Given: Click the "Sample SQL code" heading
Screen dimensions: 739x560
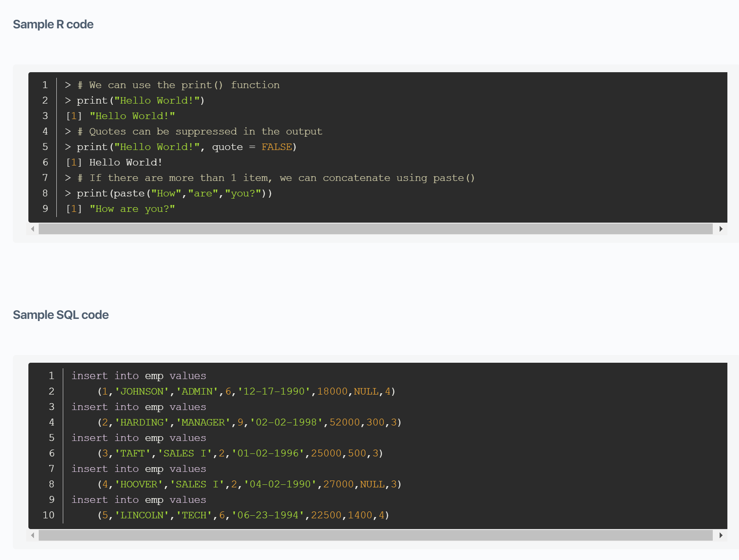Looking at the screenshot, I should click(61, 315).
